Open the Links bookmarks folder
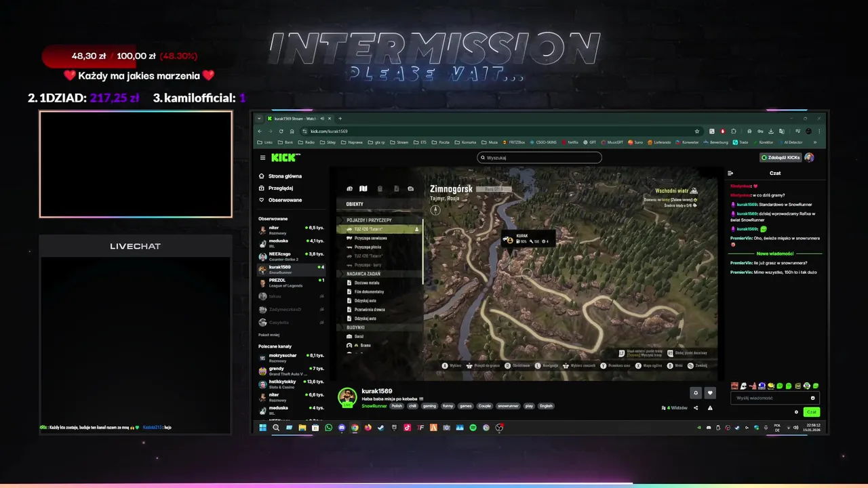Screen dimensions: 868x488 [x=265, y=142]
